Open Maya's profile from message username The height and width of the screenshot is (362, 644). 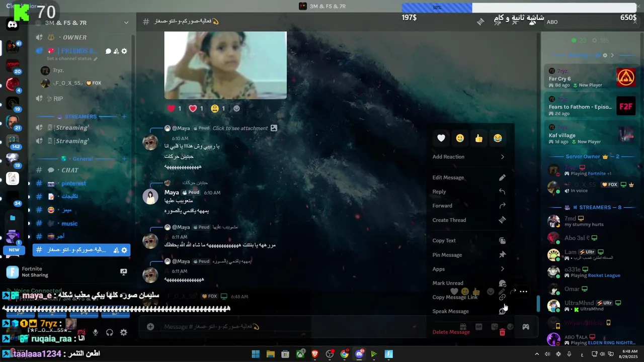point(172,193)
